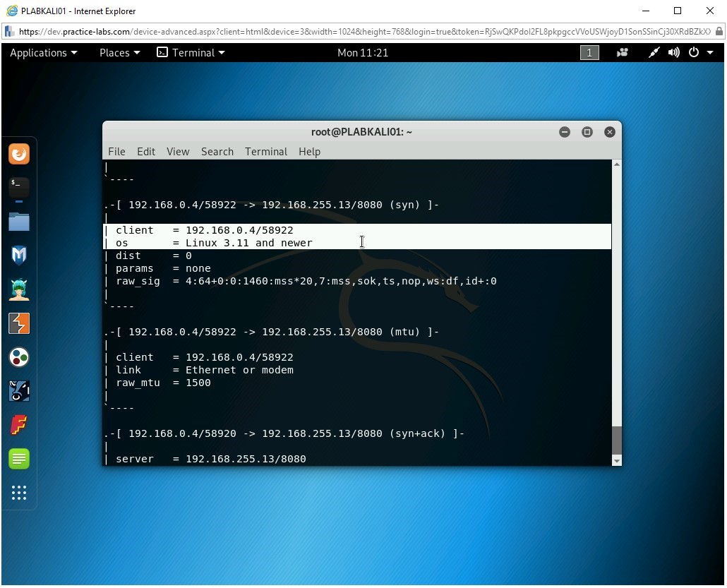727x588 pixels.
Task: Open the Leafpad text editor icon
Action: (x=19, y=459)
